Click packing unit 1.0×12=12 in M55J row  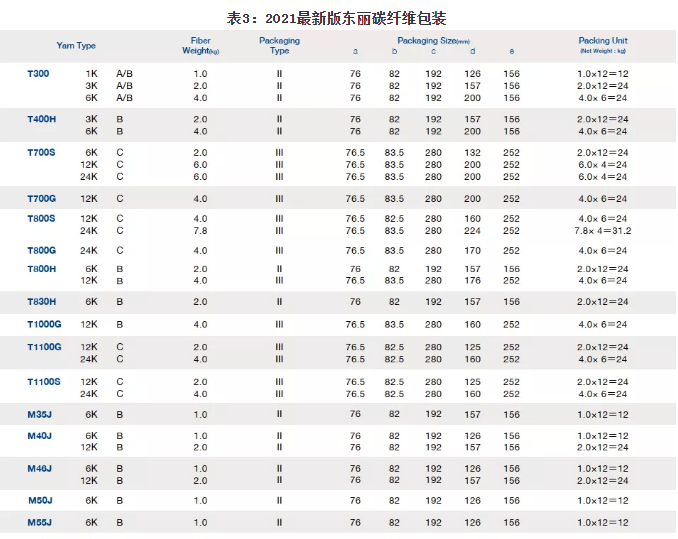(x=603, y=523)
